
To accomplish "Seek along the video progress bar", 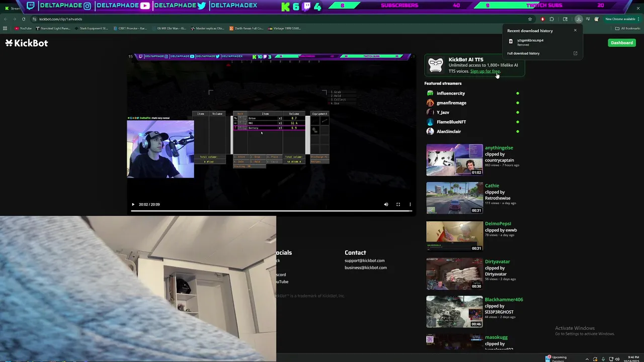I will click(x=272, y=211).
